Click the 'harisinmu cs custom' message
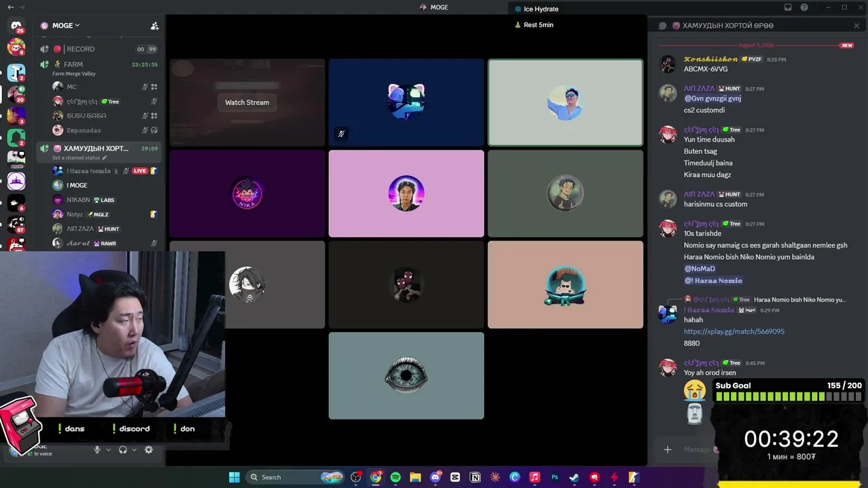The height and width of the screenshot is (488, 868). coord(715,204)
